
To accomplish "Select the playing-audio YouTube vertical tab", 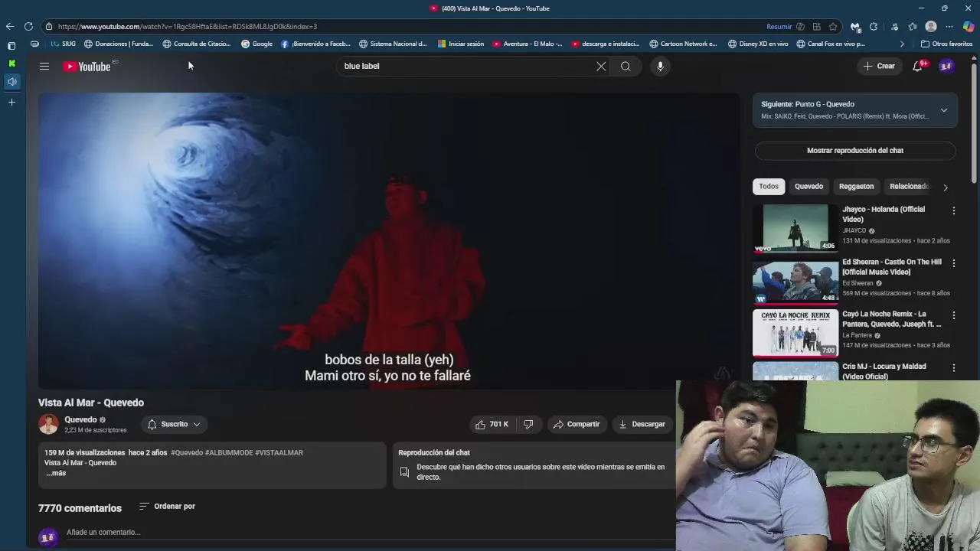I will [x=11, y=81].
